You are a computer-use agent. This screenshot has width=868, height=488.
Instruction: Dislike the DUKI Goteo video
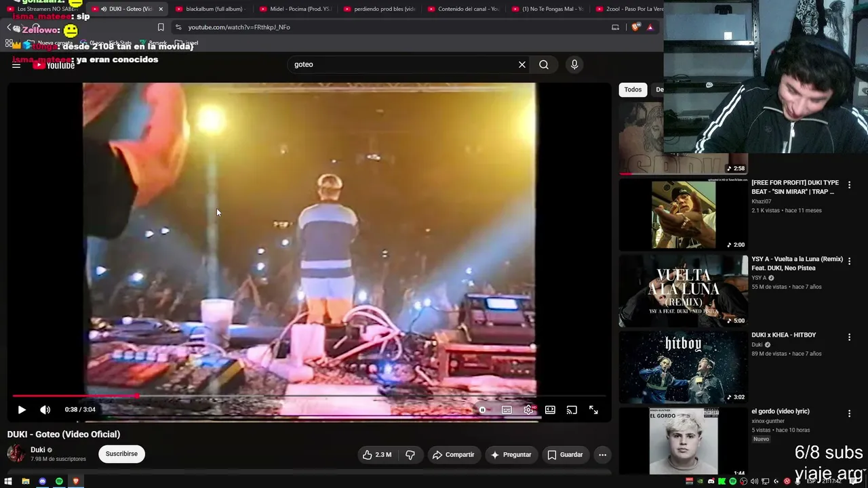[x=410, y=455]
